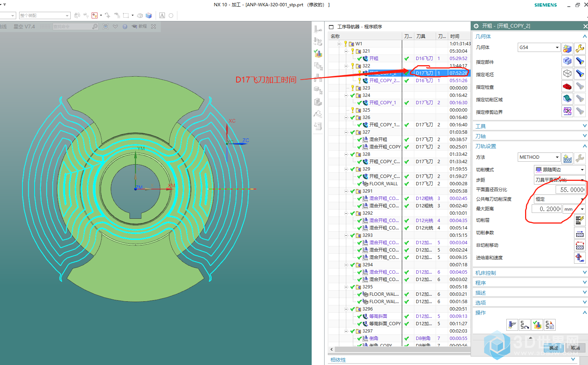Click the new method icon beside METHOD
The image size is (588, 365).
click(567, 158)
